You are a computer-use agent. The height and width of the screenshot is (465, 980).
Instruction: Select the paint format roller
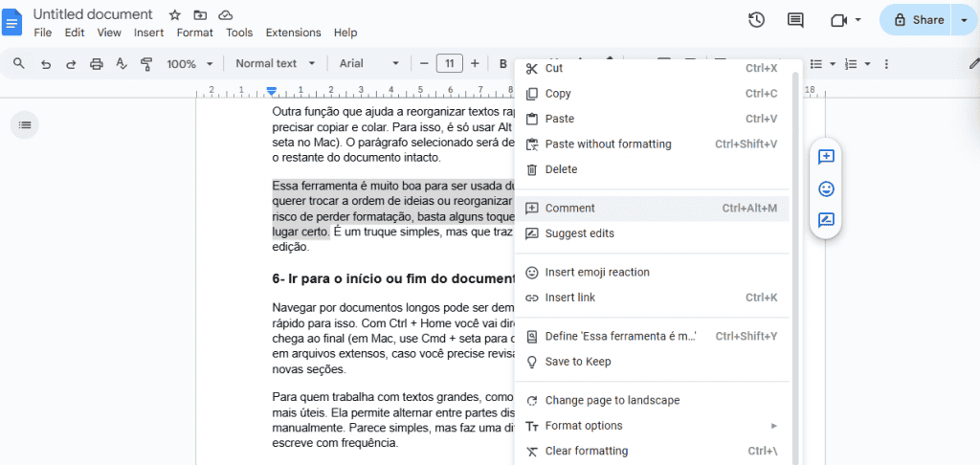coord(146,64)
